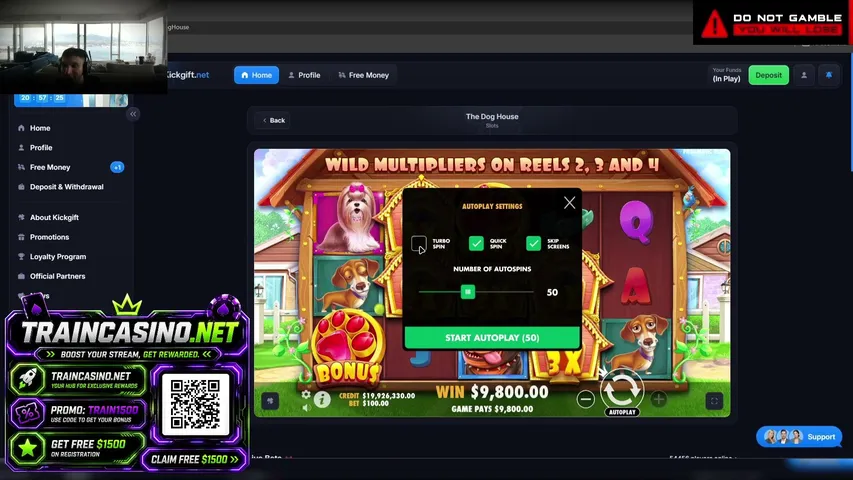Click the Kickgift.net logo
The image size is (853, 480).
click(188, 75)
